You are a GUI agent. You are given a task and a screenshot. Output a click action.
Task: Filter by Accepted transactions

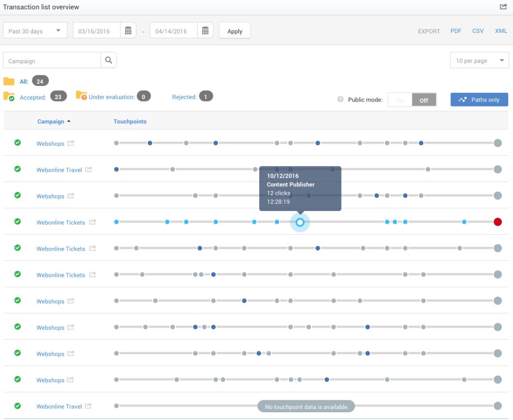click(x=32, y=97)
